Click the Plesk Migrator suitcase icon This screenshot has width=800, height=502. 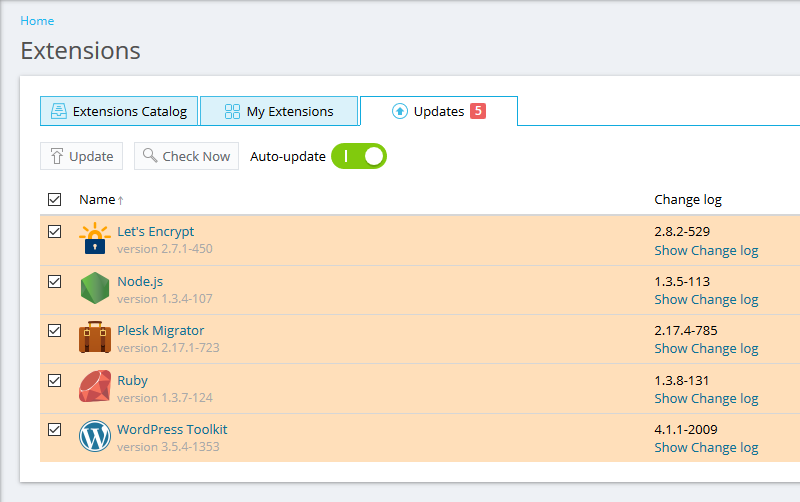click(x=95, y=337)
